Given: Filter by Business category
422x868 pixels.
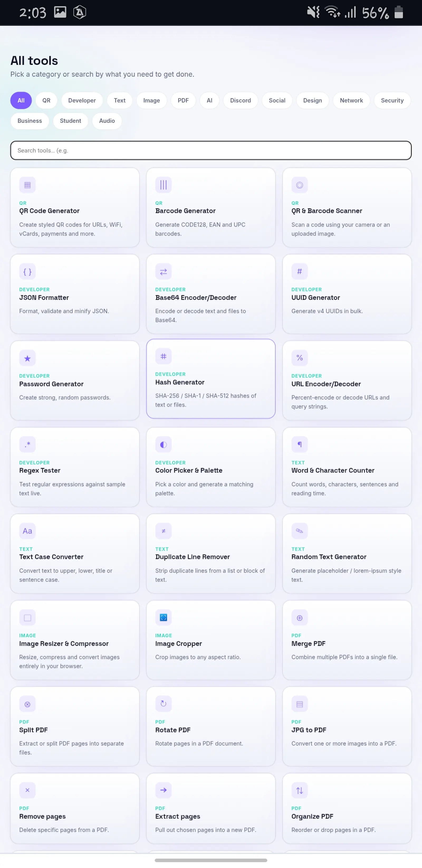Looking at the screenshot, I should pyautogui.click(x=30, y=121).
